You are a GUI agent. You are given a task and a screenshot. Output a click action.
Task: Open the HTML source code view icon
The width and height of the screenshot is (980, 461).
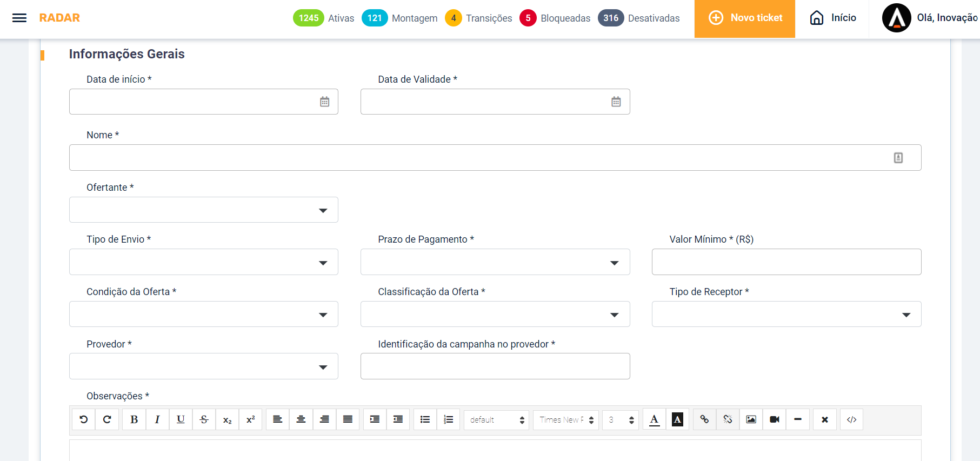pyautogui.click(x=851, y=419)
